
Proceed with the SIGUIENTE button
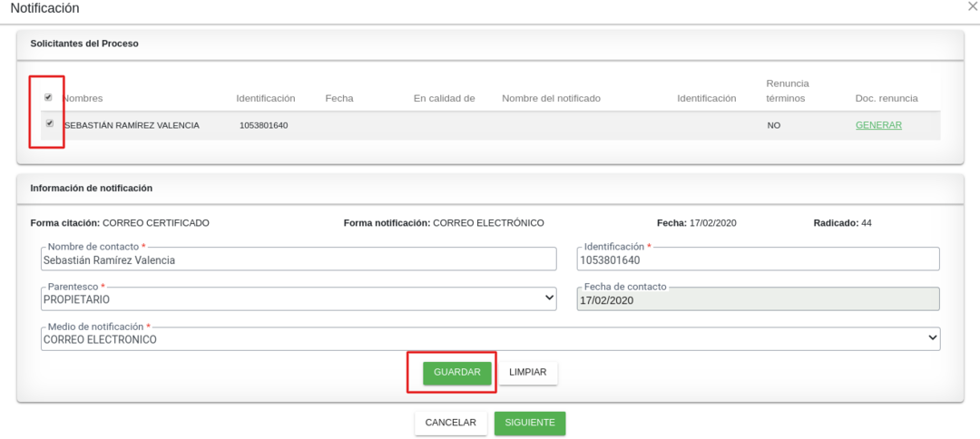pos(530,423)
